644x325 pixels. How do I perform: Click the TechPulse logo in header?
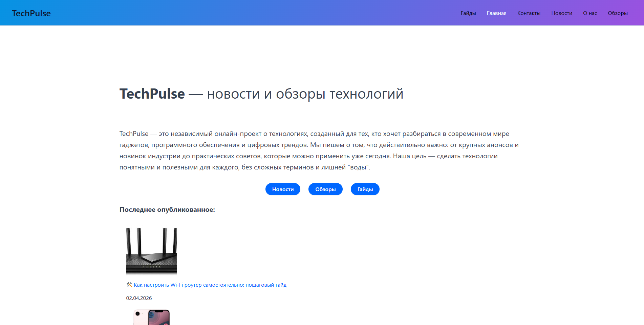[31, 13]
